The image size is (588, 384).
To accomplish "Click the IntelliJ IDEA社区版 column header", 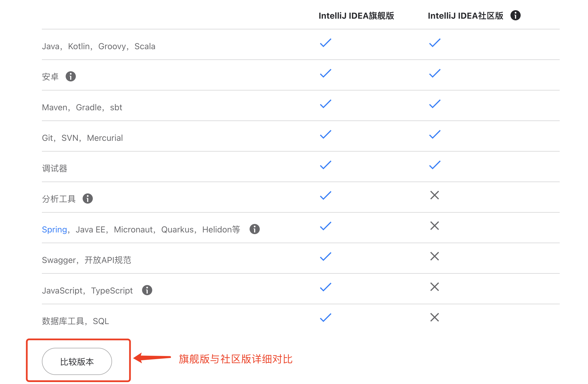I will (465, 16).
